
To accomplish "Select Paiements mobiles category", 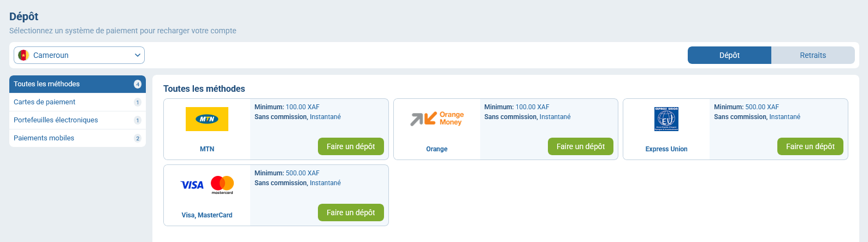I will pos(78,138).
